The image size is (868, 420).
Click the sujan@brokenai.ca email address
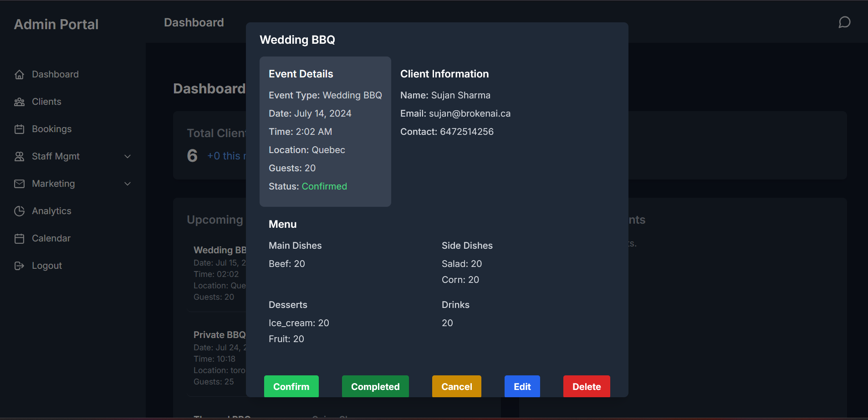point(469,113)
